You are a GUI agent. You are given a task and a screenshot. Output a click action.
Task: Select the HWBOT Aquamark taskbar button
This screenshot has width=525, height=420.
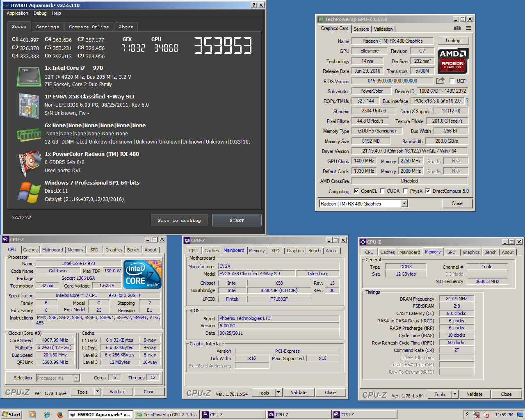(100, 415)
